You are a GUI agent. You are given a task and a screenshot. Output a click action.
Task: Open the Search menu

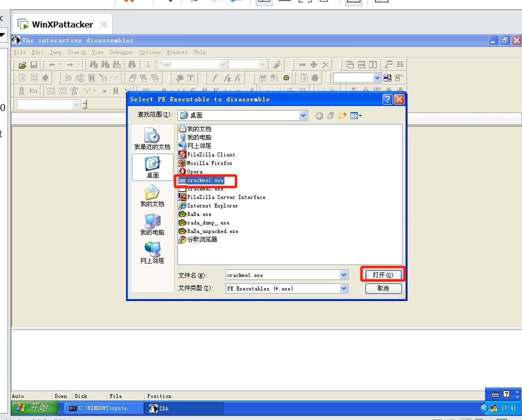(x=76, y=52)
